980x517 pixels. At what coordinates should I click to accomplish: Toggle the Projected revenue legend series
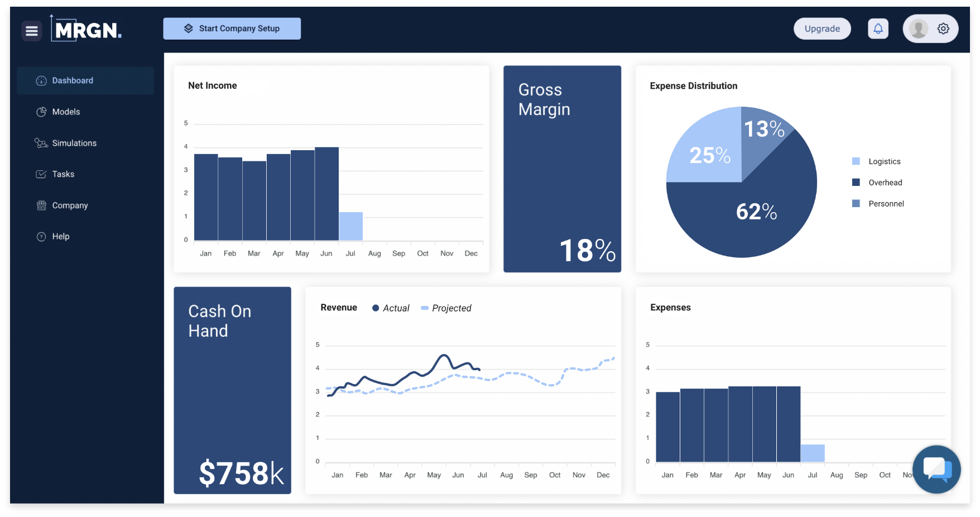coord(446,308)
